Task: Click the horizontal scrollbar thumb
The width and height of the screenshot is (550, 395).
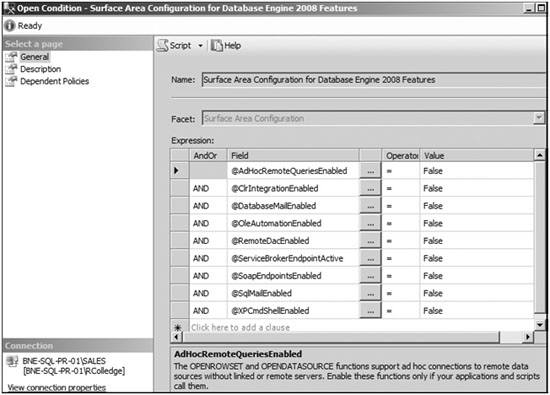Action: [x=341, y=337]
